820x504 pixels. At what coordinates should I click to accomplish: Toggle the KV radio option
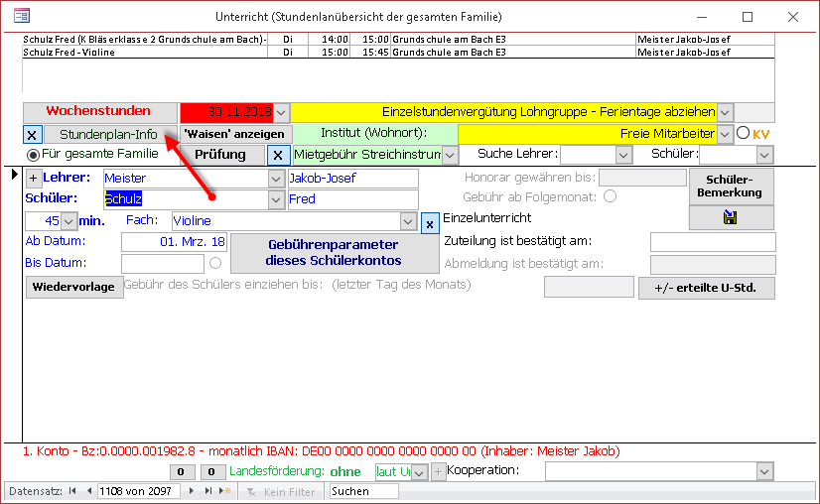743,133
